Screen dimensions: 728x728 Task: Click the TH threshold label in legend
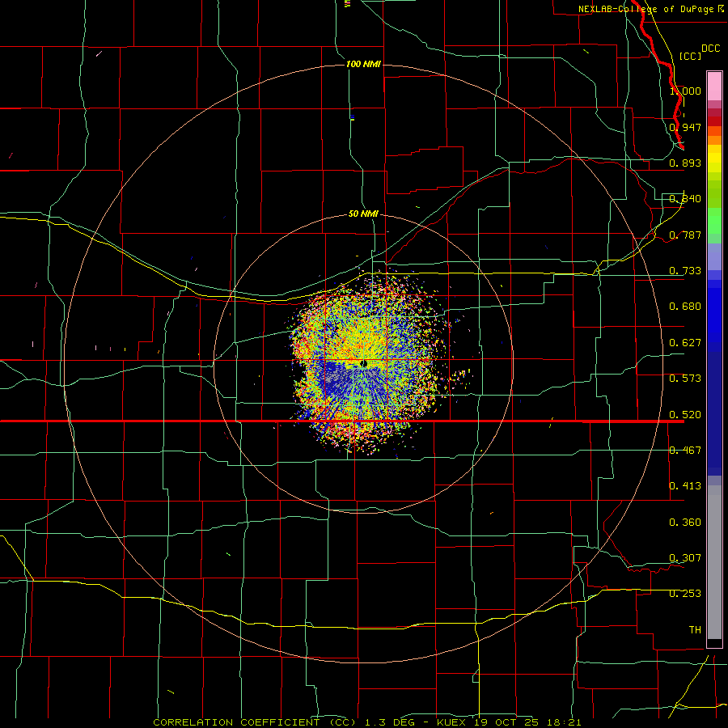coord(695,630)
